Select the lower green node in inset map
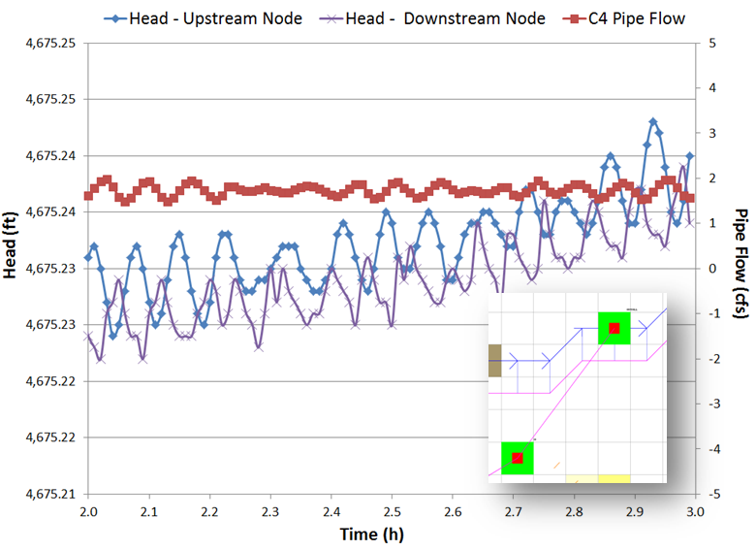The image size is (756, 550). coord(518,458)
